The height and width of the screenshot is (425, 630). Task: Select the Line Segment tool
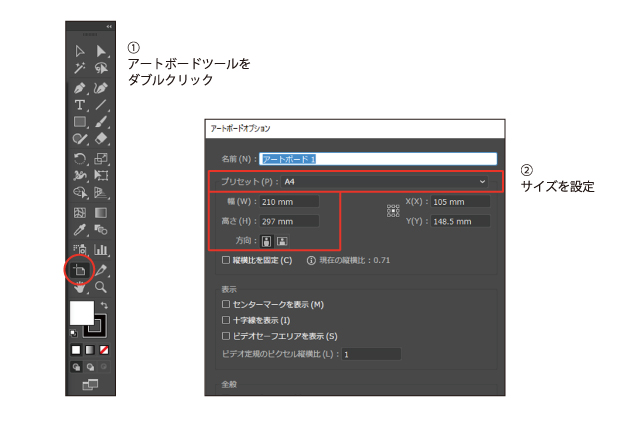pyautogui.click(x=101, y=105)
